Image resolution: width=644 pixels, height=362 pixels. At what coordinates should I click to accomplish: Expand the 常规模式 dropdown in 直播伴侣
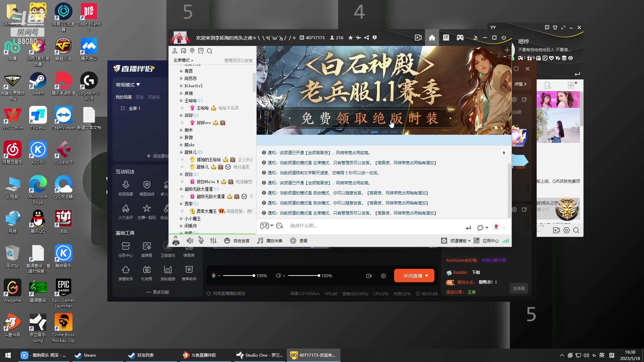coord(128,85)
